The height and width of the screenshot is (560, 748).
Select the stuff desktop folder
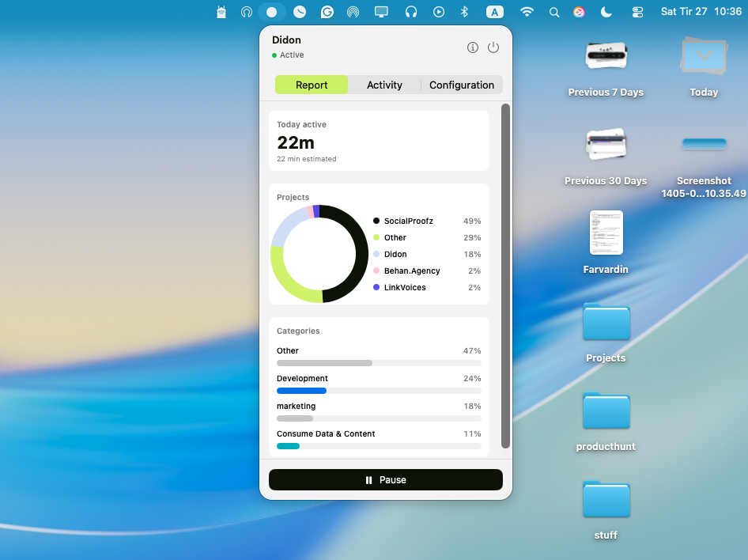pos(606,510)
